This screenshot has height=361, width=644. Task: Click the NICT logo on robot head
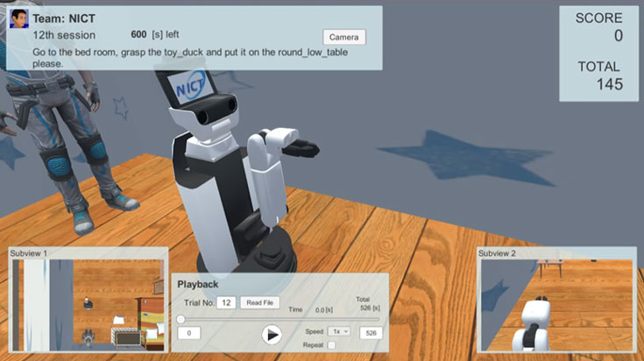click(190, 86)
